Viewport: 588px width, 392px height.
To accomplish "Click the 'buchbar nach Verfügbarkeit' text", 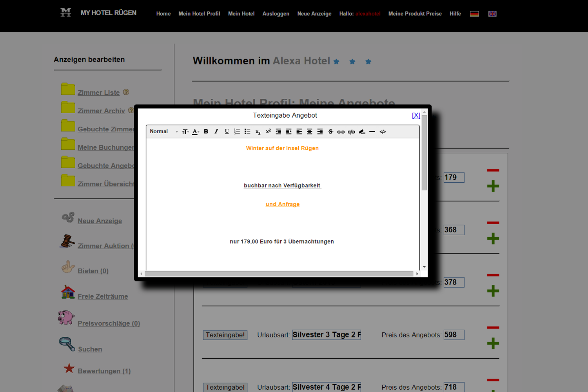I will click(x=282, y=185).
